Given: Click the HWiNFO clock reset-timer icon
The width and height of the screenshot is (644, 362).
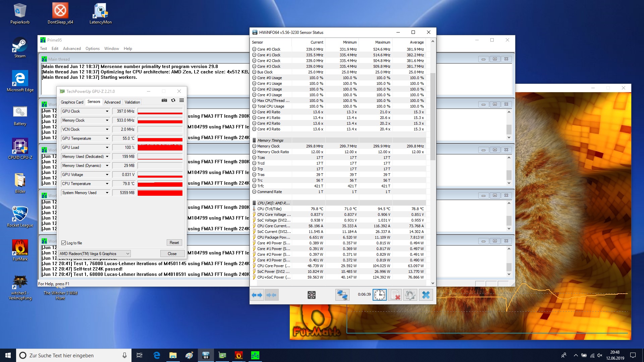Looking at the screenshot, I should coord(380,295).
